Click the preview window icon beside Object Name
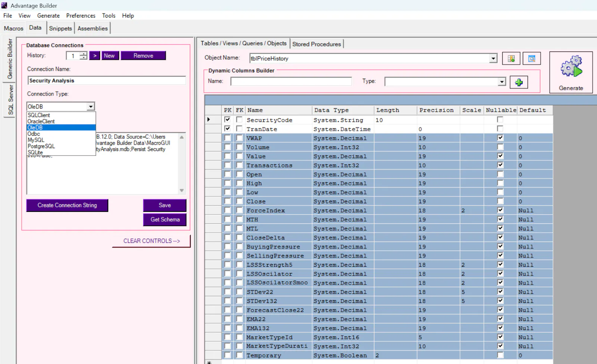Viewport: 597px width, 364px height. (532, 59)
